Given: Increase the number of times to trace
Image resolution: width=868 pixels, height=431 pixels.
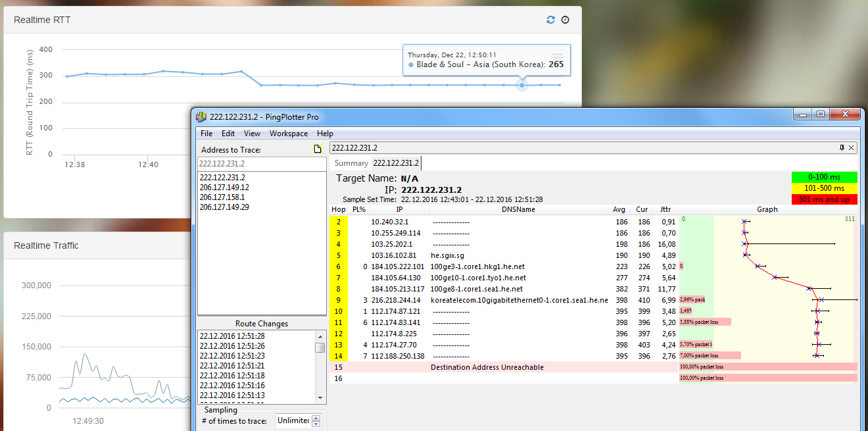Looking at the screenshot, I should [316, 417].
